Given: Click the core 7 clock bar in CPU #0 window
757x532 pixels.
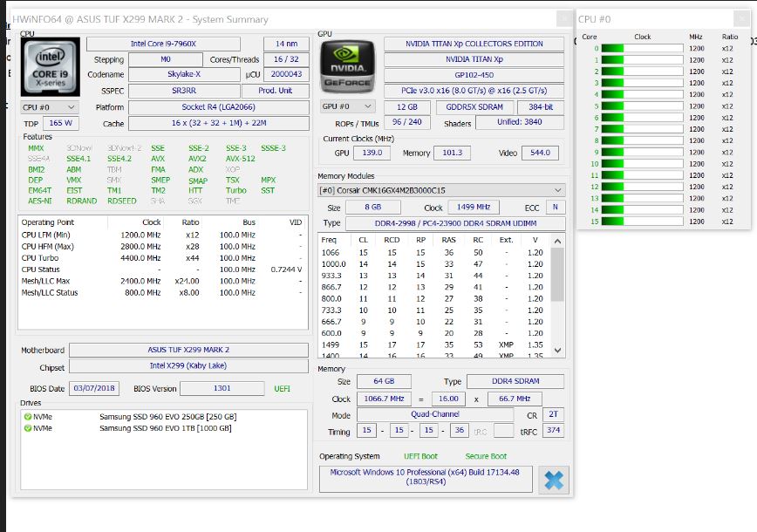Looking at the screenshot, I should point(642,129).
